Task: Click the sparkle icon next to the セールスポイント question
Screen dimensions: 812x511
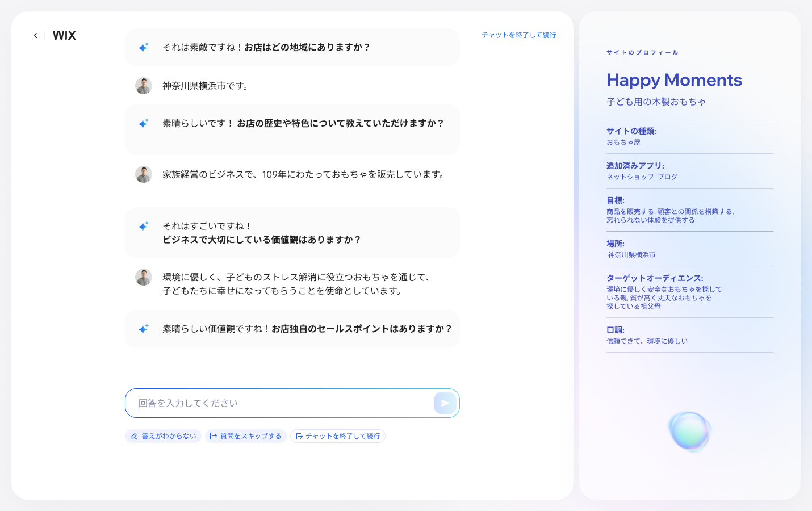Action: (143, 329)
